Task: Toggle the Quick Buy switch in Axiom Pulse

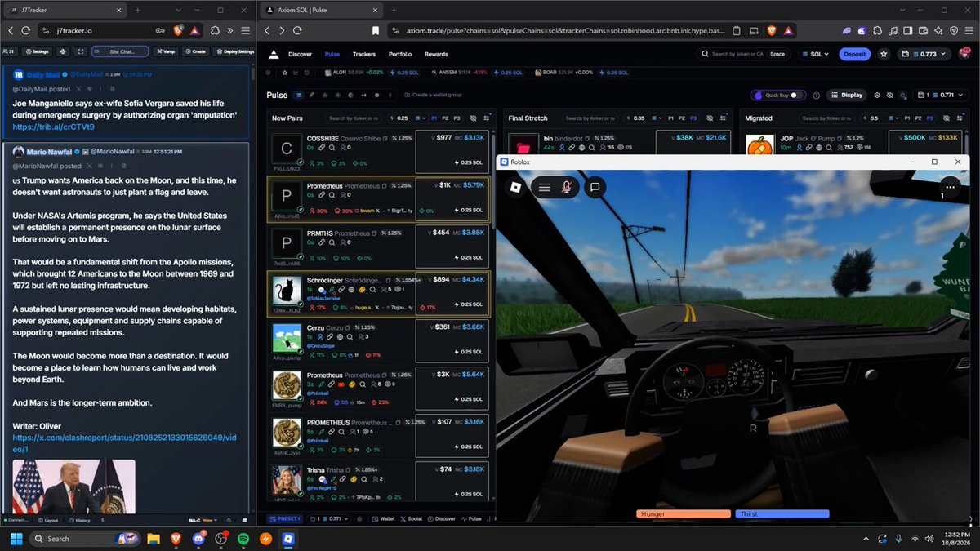Action: (x=798, y=95)
